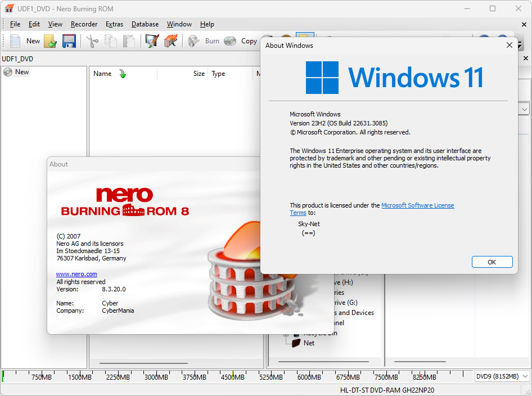Click the highlighted yellow browser toolbar icon

(x=305, y=35)
